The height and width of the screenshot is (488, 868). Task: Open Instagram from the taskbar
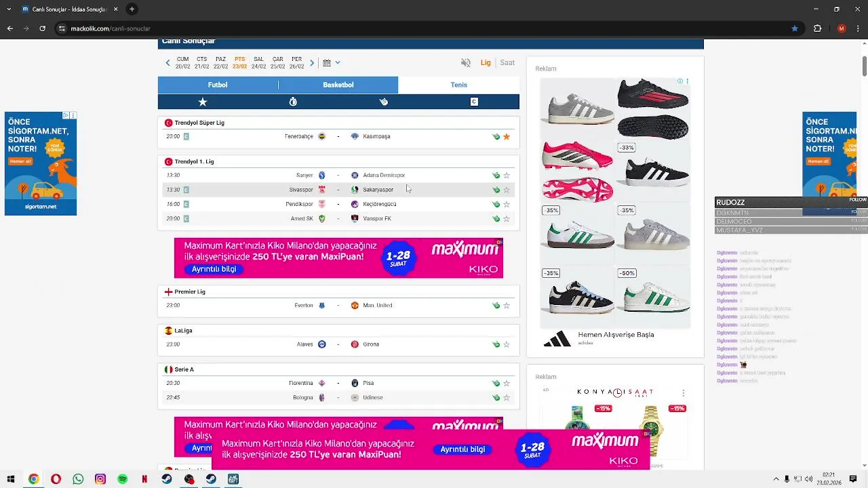point(100,479)
